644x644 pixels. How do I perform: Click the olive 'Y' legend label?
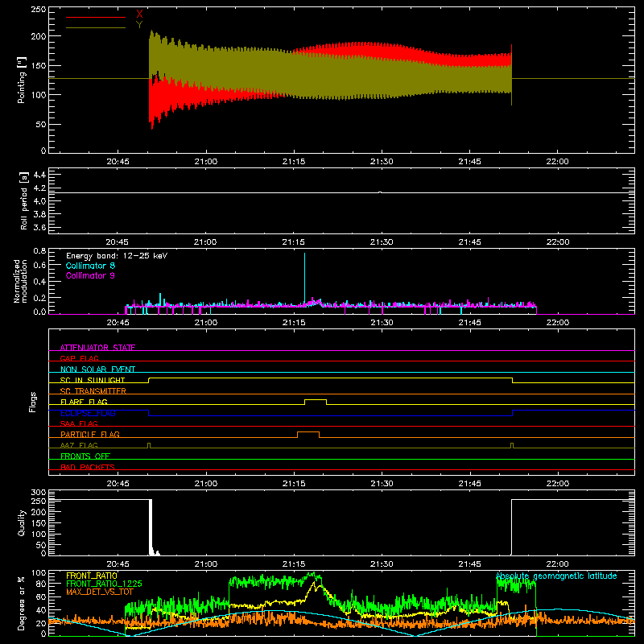coord(139,24)
